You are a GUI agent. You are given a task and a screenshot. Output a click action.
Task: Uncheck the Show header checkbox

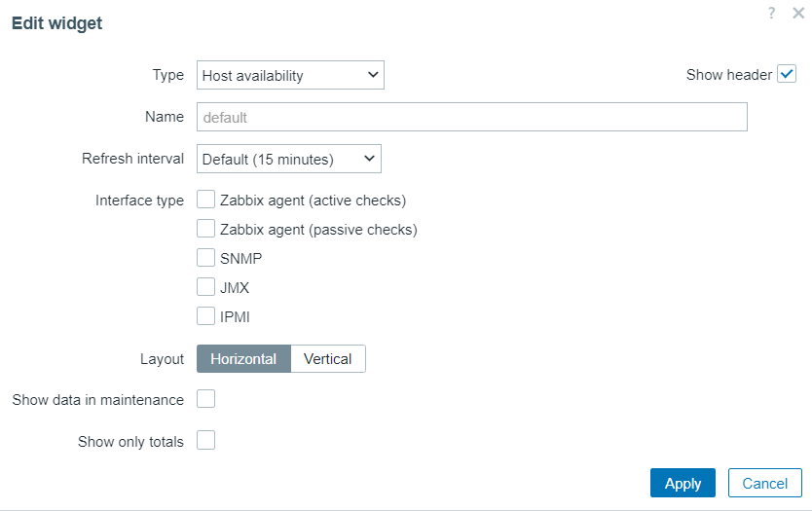click(x=787, y=74)
